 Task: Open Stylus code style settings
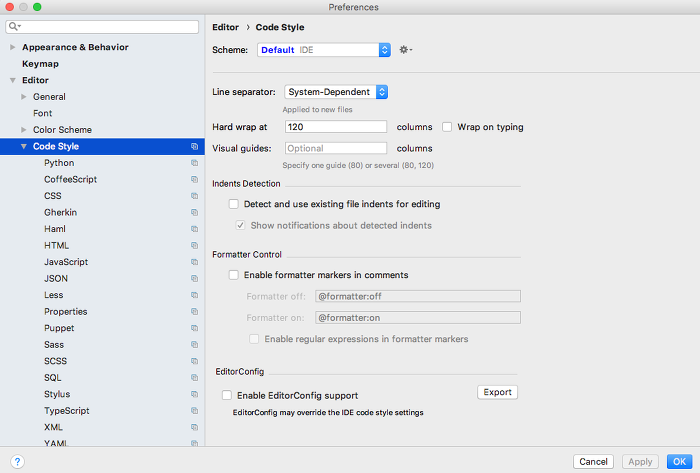pyautogui.click(x=57, y=394)
